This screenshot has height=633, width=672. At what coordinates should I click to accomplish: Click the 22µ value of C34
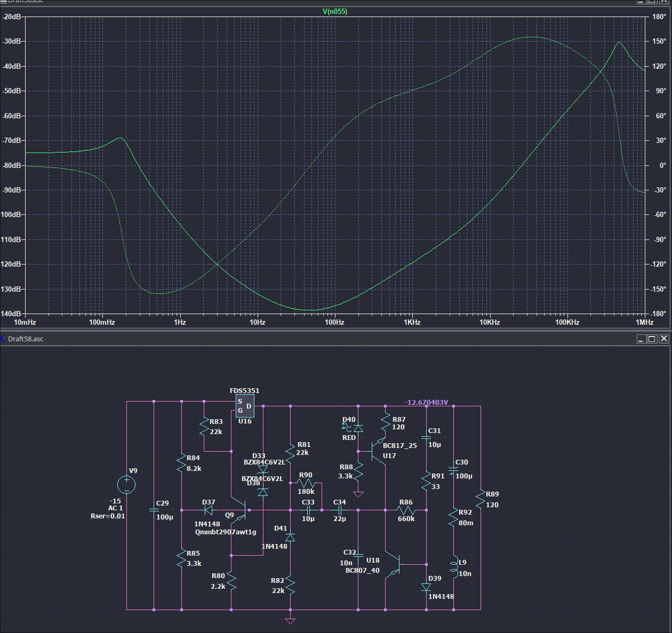(340, 518)
